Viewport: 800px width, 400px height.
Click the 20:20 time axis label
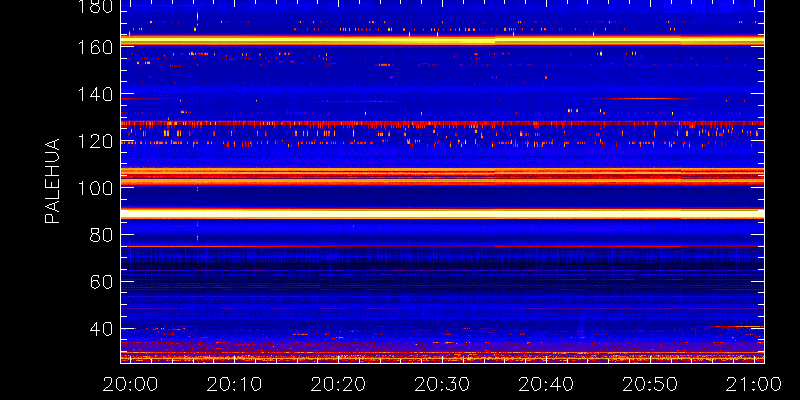338,384
